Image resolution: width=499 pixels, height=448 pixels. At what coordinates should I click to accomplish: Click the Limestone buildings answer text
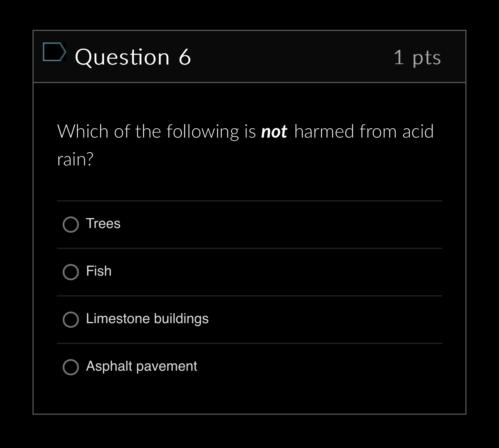(x=147, y=319)
